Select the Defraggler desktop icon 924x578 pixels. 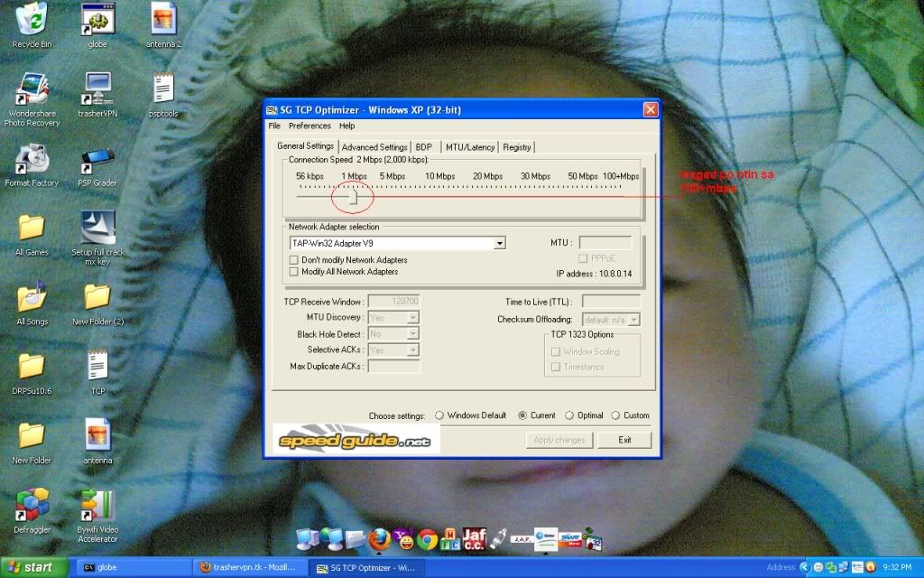click(32, 511)
